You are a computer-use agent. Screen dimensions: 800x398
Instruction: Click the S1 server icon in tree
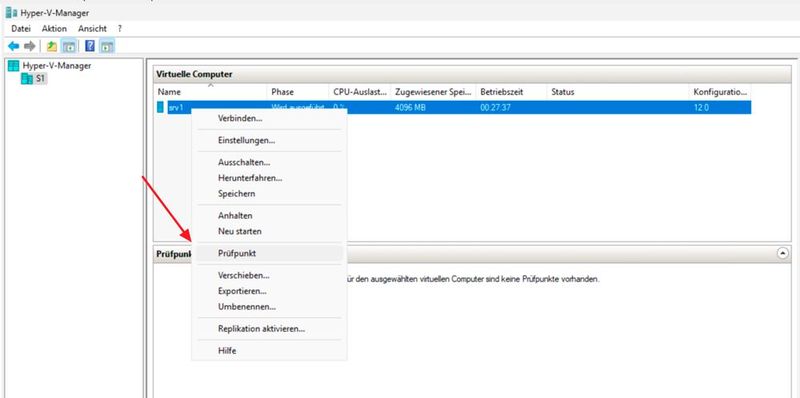pyautogui.click(x=27, y=79)
